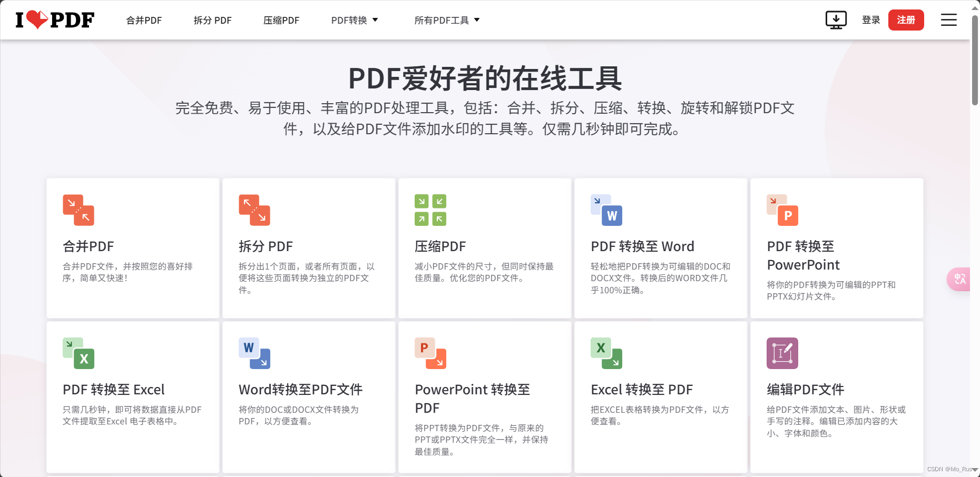The width and height of the screenshot is (980, 477).
Task: Click the Excel 转换至 PDF icon
Action: (x=606, y=353)
